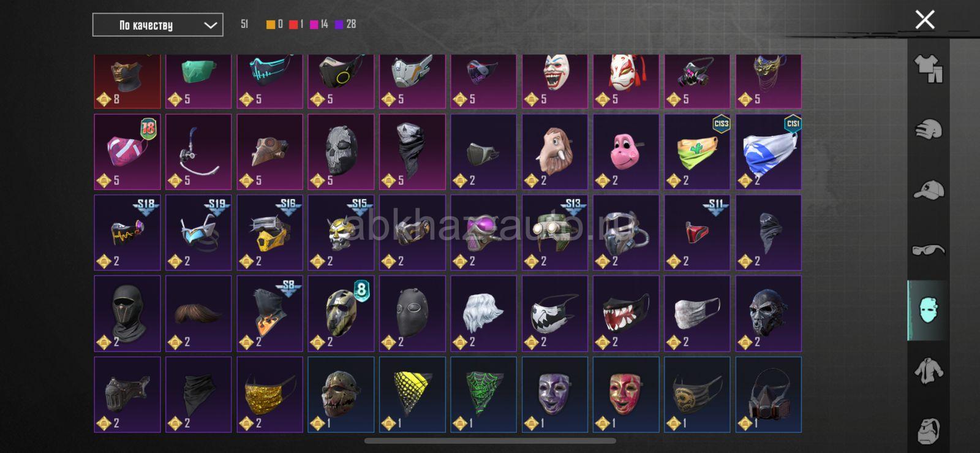Expand the По качеству sort dropdown

coord(157,25)
